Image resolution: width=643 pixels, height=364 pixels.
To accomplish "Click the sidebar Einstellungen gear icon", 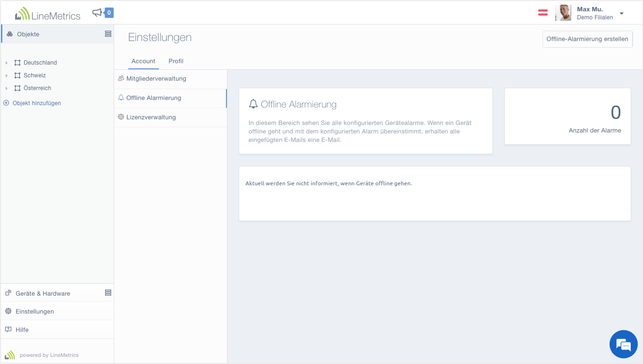I will [8, 311].
